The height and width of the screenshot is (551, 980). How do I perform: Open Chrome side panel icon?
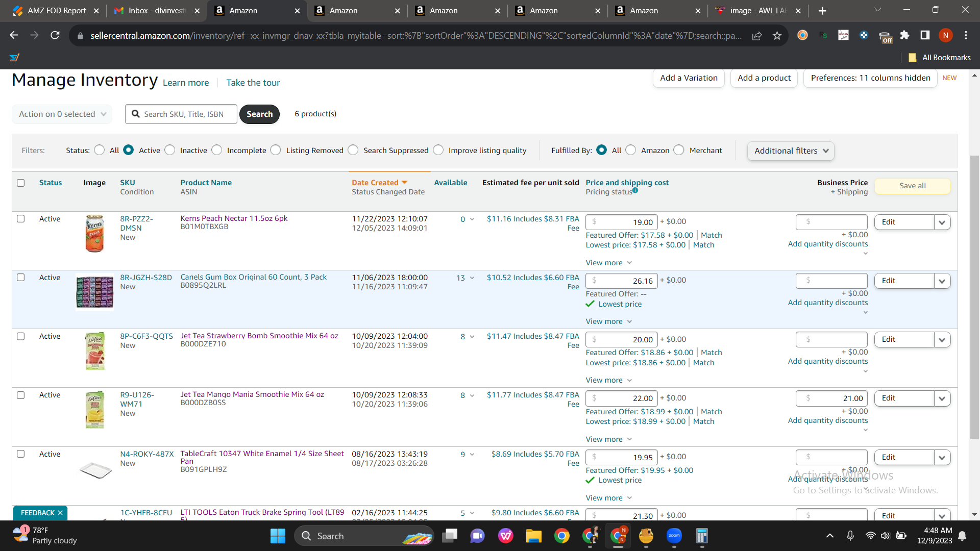click(x=925, y=35)
